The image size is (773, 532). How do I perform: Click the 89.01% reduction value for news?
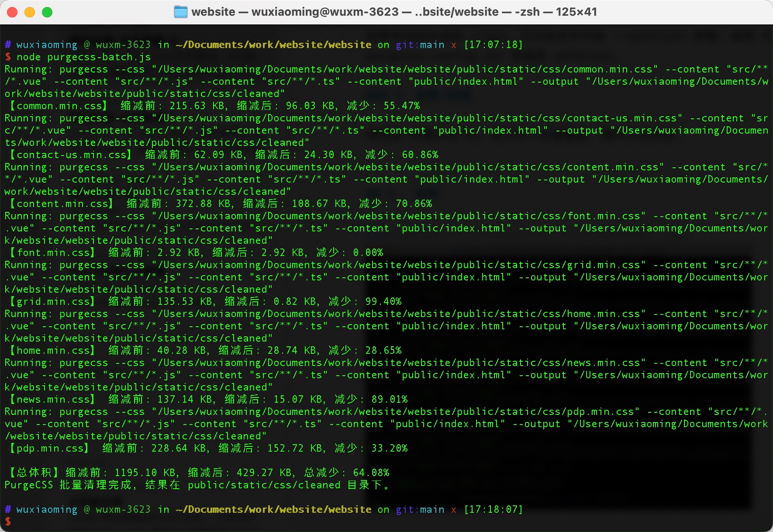click(x=390, y=400)
